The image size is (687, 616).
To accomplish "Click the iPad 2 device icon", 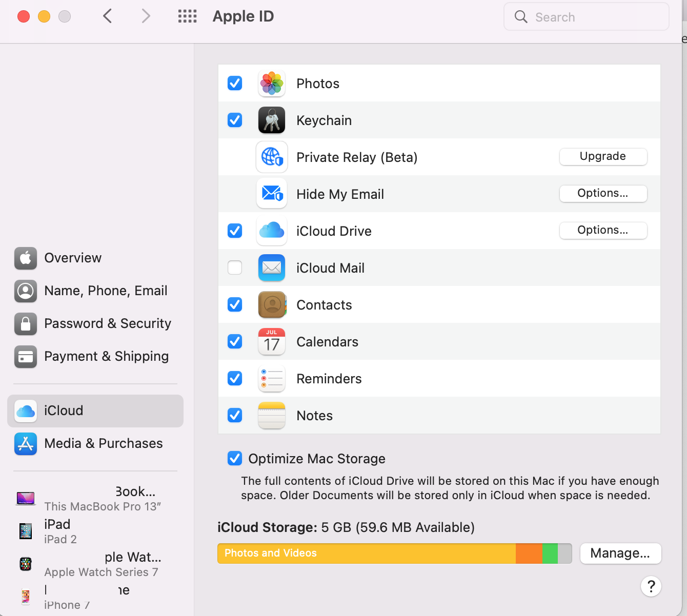I will tap(26, 531).
